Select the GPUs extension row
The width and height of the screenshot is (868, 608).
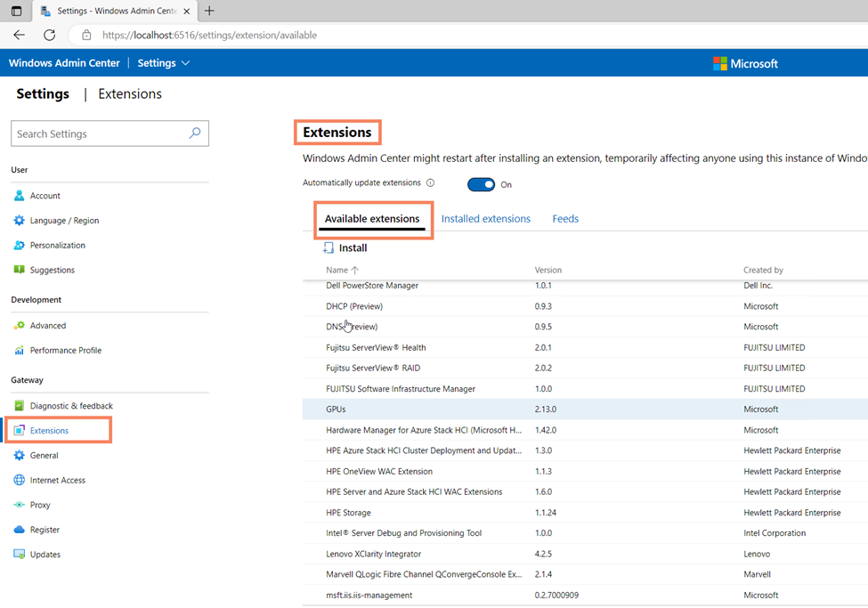[x=585, y=409]
